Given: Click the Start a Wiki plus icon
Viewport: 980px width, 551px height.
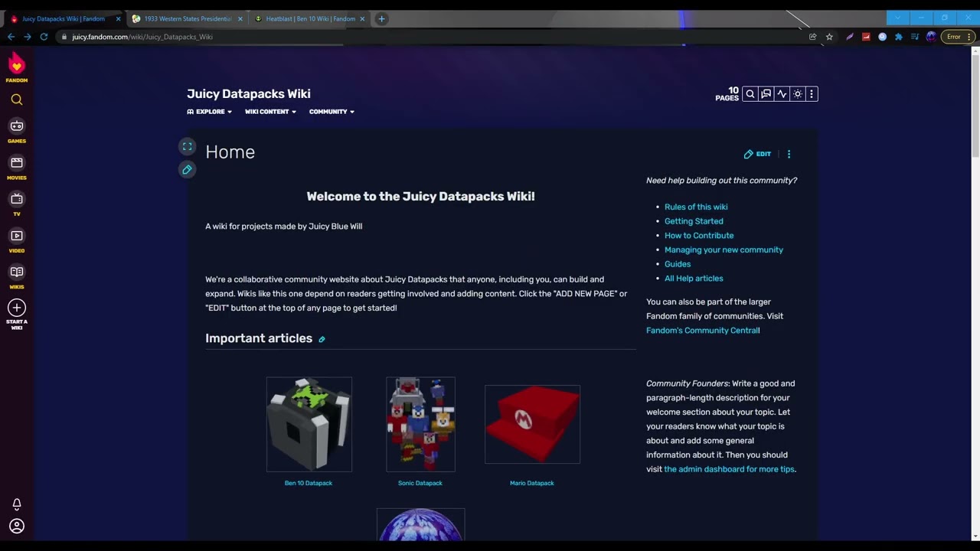Looking at the screenshot, I should pos(17,308).
